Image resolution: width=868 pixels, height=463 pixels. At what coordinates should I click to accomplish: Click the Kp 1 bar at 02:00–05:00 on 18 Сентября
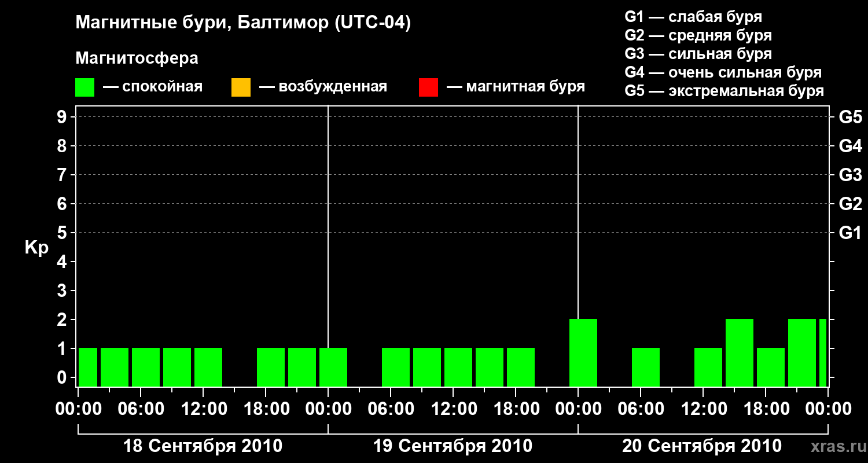coord(115,367)
